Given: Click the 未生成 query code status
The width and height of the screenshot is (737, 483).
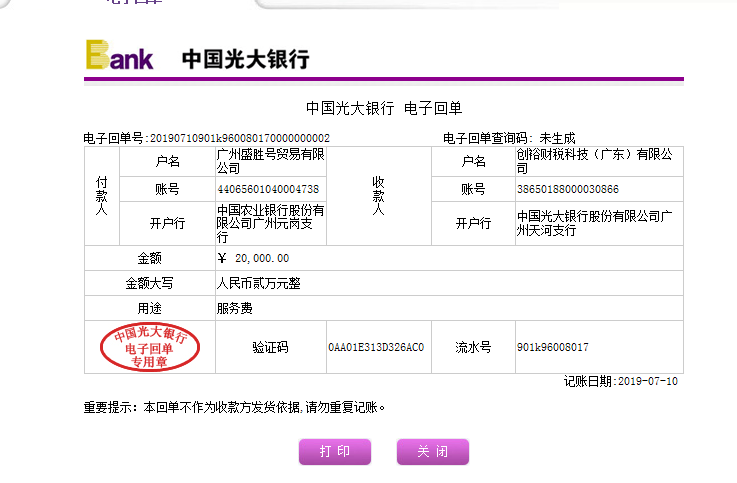Looking at the screenshot, I should click(x=557, y=138).
